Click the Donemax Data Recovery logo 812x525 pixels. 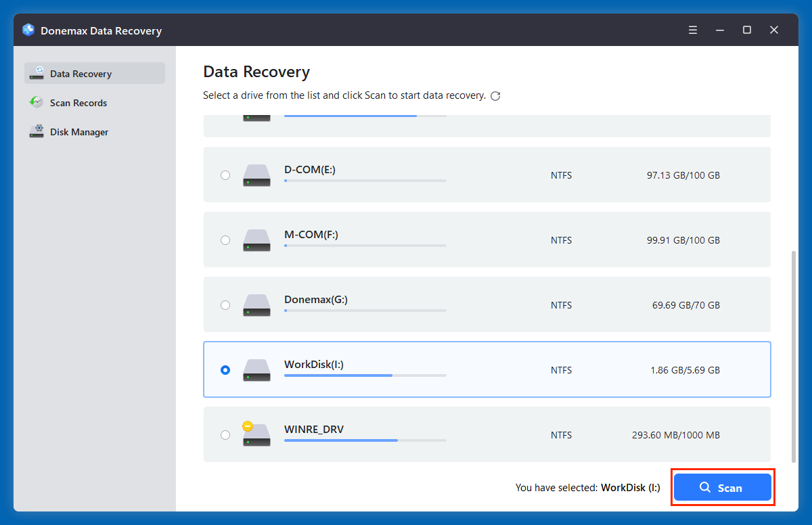pos(28,30)
